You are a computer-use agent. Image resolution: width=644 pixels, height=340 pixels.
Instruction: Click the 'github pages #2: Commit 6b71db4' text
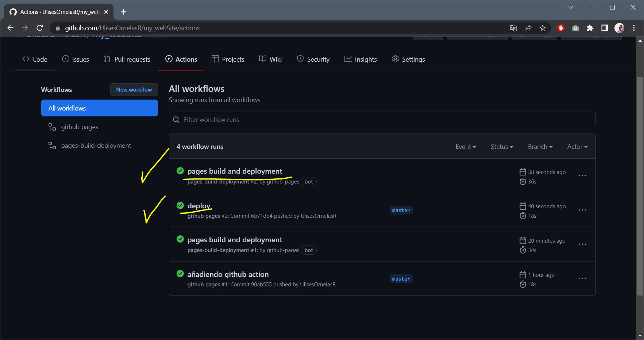pyautogui.click(x=230, y=216)
